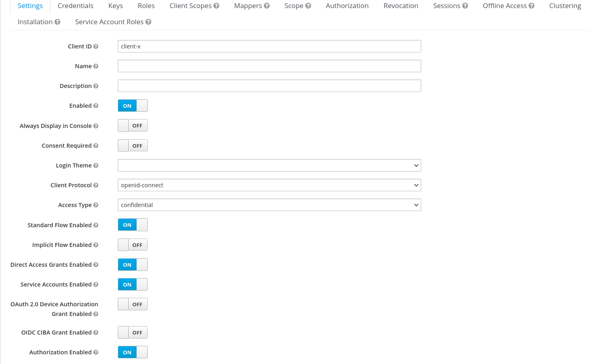
Task: Click the help icon next to OIDC CIBA Grant
Action: tap(96, 332)
